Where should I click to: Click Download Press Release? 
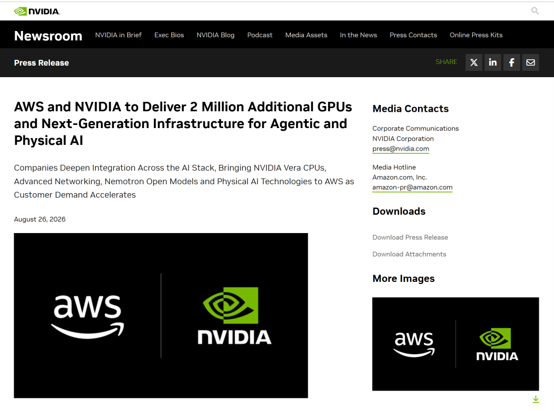pos(410,237)
